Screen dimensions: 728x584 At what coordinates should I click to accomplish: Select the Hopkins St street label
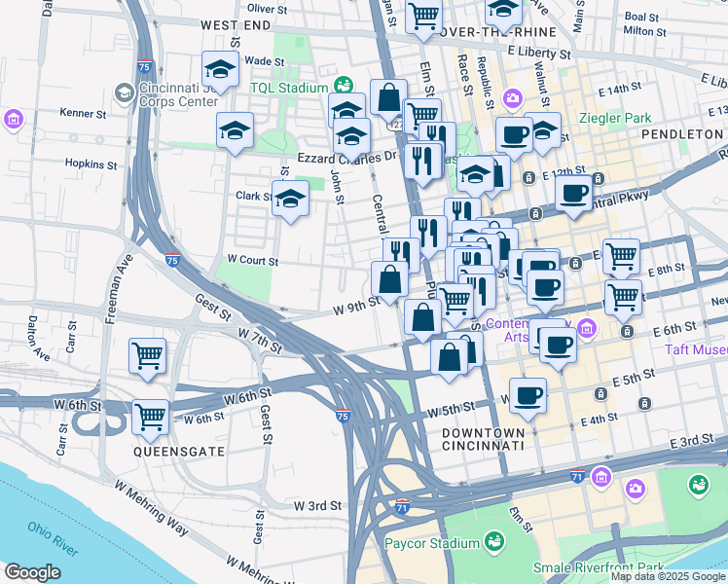coord(91,164)
